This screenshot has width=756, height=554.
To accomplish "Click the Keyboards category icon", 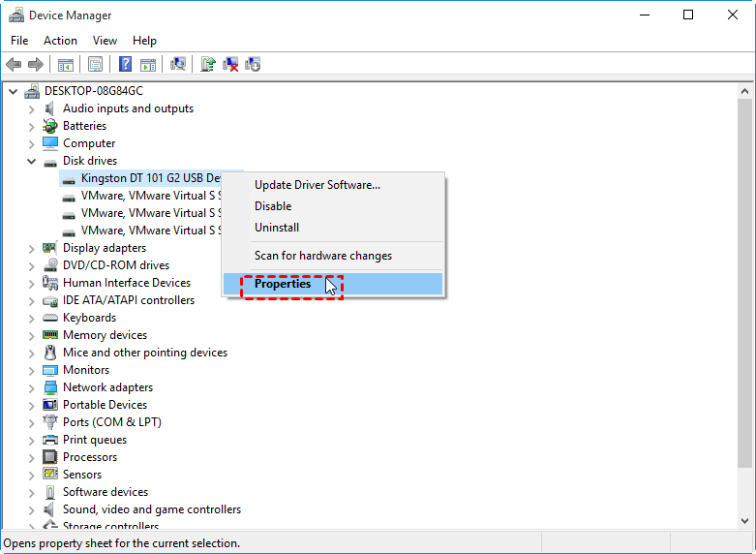I will pyautogui.click(x=50, y=318).
